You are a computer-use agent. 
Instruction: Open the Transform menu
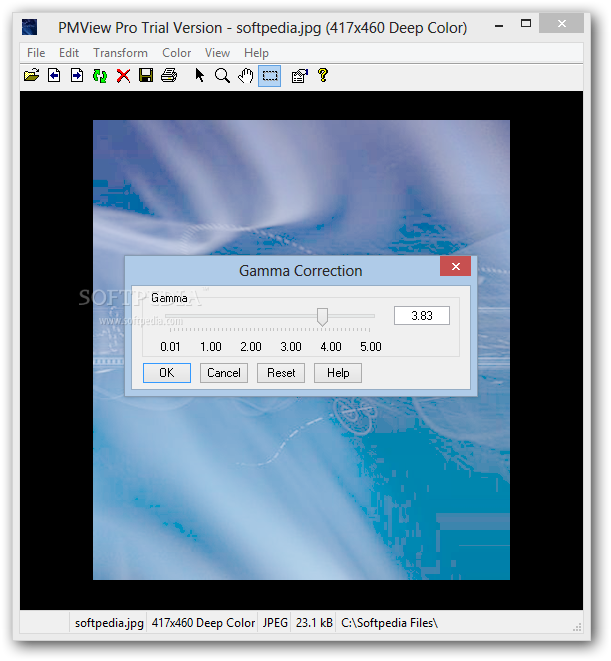click(120, 53)
